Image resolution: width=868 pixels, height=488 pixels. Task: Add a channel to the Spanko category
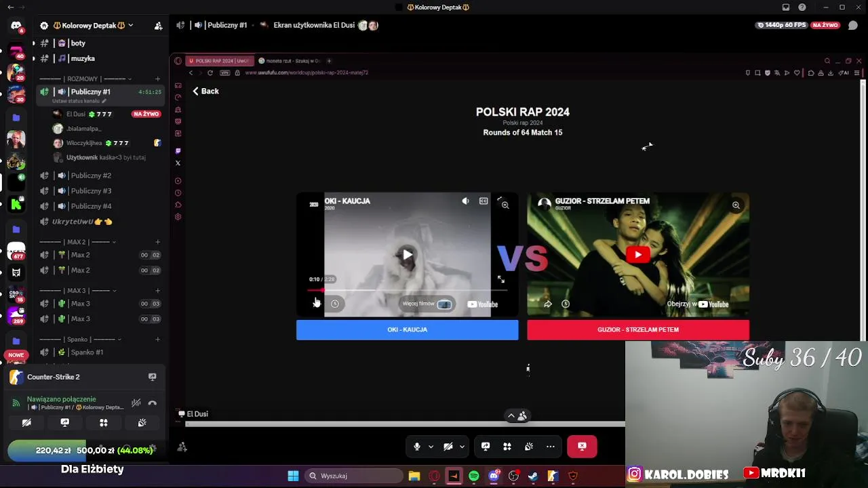click(x=157, y=340)
